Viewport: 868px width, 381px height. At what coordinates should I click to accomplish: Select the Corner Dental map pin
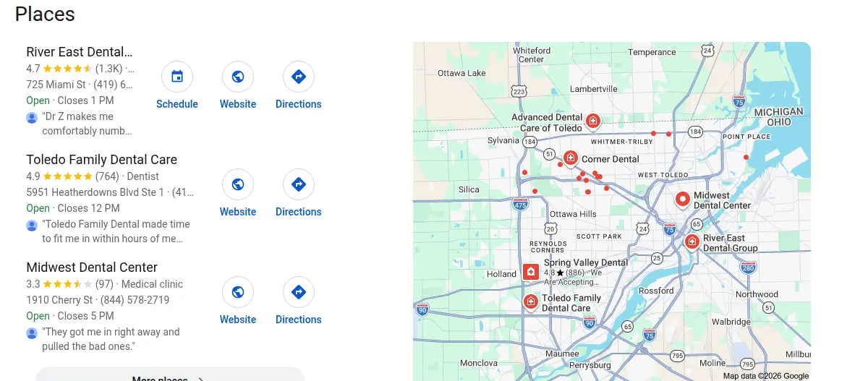point(570,158)
